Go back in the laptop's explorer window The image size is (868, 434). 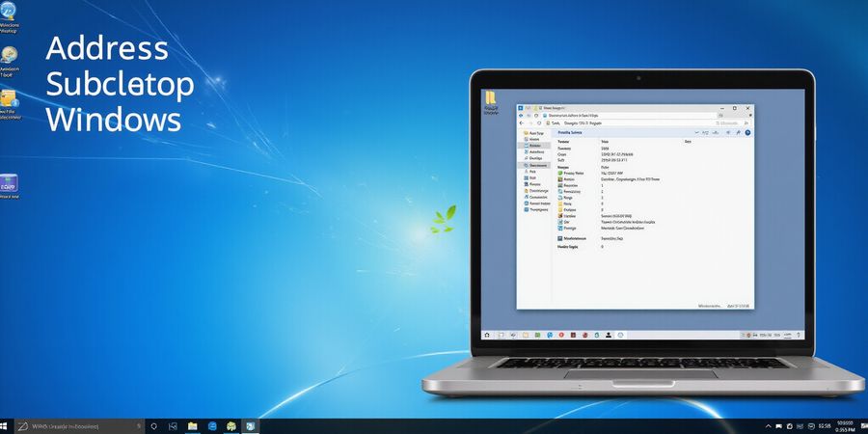pyautogui.click(x=521, y=122)
